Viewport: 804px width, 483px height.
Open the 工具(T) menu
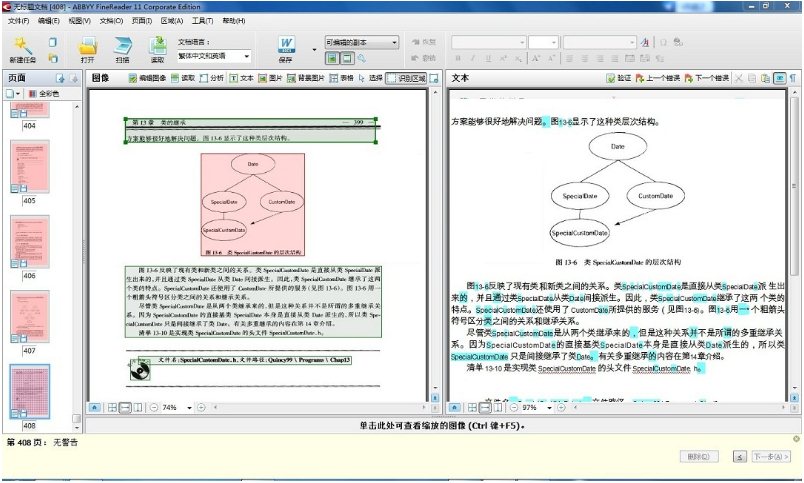[203, 20]
